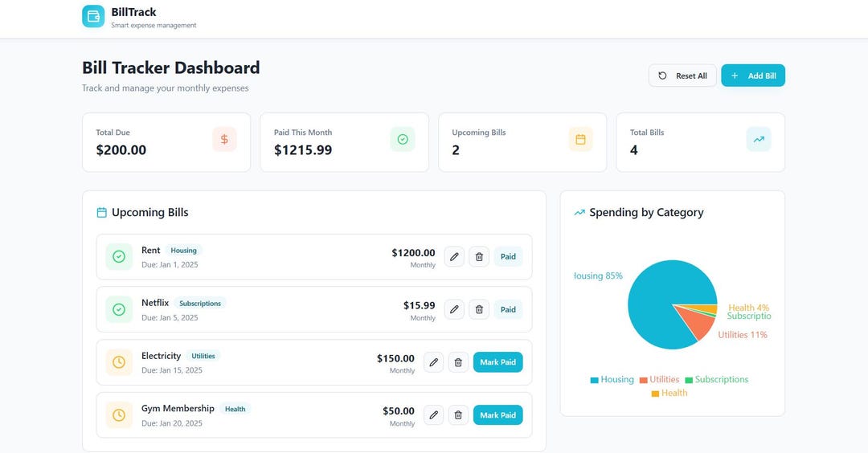The image size is (868, 453).
Task: Edit the Rent bill with pencil icon
Action: 454,257
